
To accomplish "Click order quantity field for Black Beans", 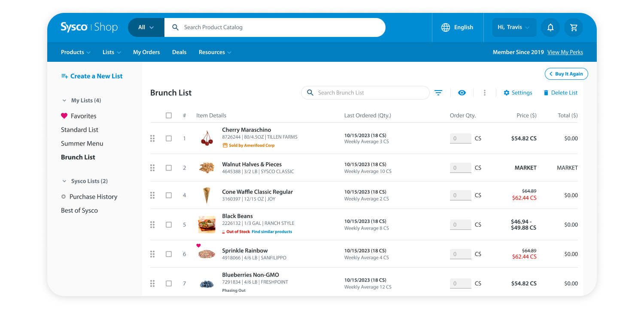I will point(461,224).
